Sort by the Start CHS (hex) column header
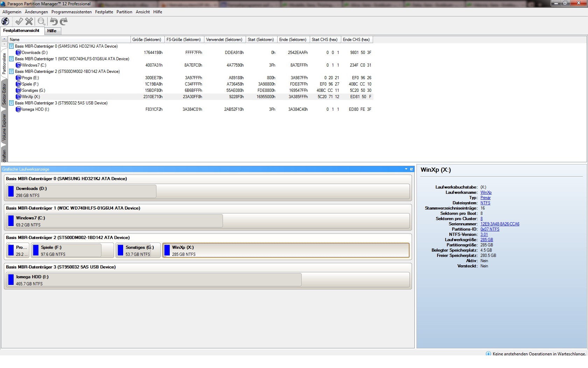588x368 pixels. 325,40
